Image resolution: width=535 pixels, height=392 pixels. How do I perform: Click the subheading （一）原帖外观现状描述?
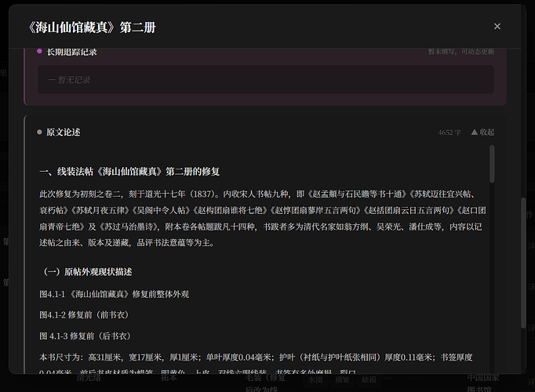[x=86, y=272]
